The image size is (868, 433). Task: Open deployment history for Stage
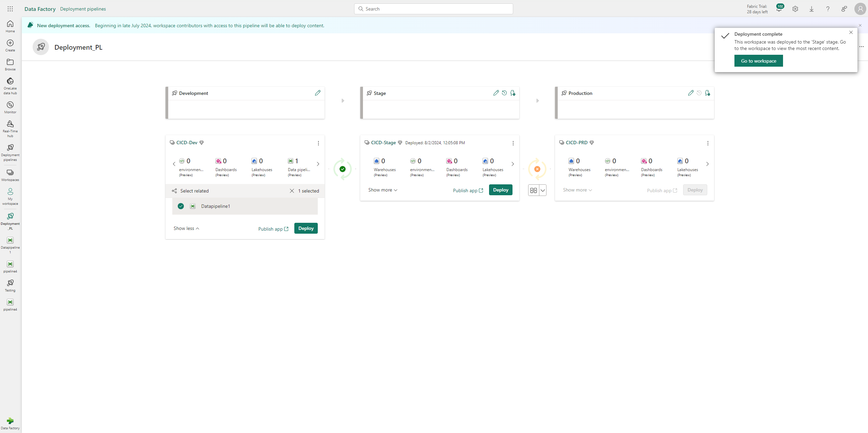504,93
